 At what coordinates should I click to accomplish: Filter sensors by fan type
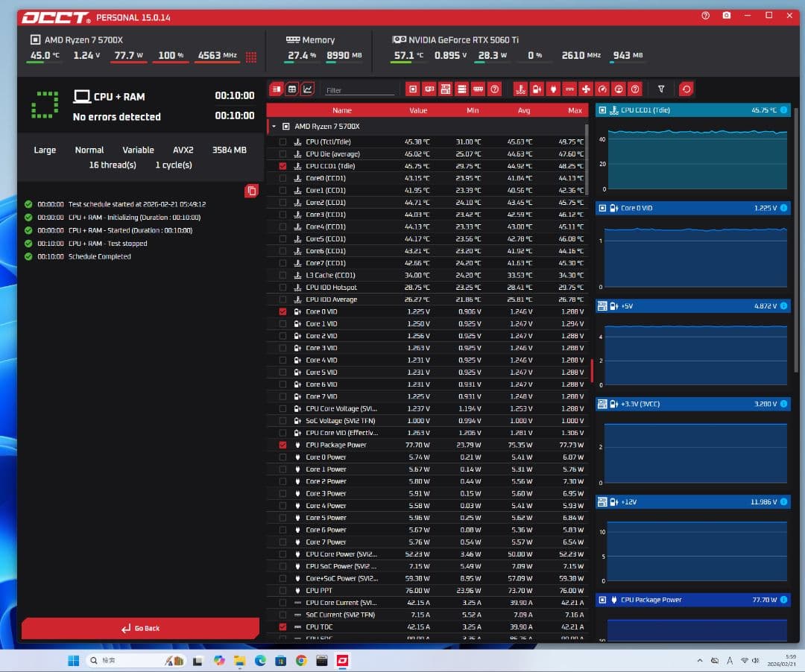point(586,89)
